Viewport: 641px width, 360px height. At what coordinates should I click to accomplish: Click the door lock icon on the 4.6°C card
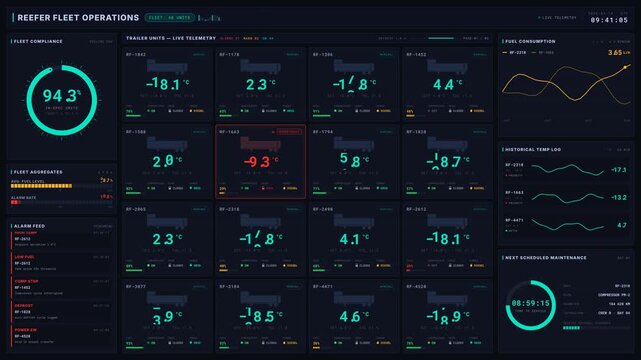pyautogui.click(x=356, y=343)
